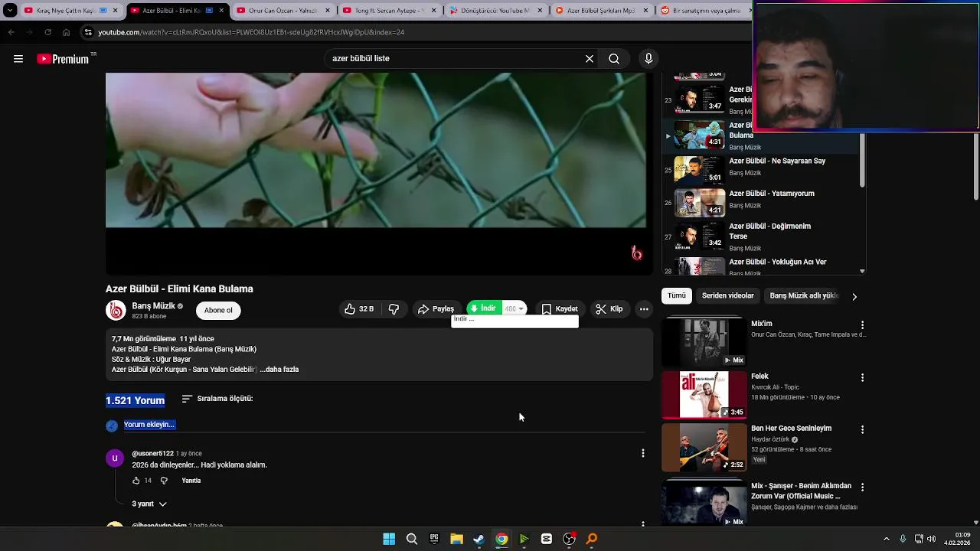
Task: Go to browser home button
Action: pyautogui.click(x=67, y=32)
